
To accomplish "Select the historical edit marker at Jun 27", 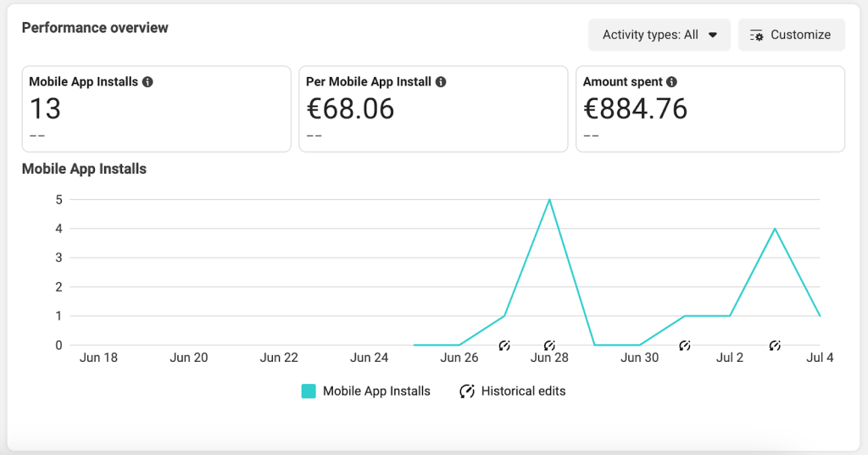I will click(x=504, y=345).
